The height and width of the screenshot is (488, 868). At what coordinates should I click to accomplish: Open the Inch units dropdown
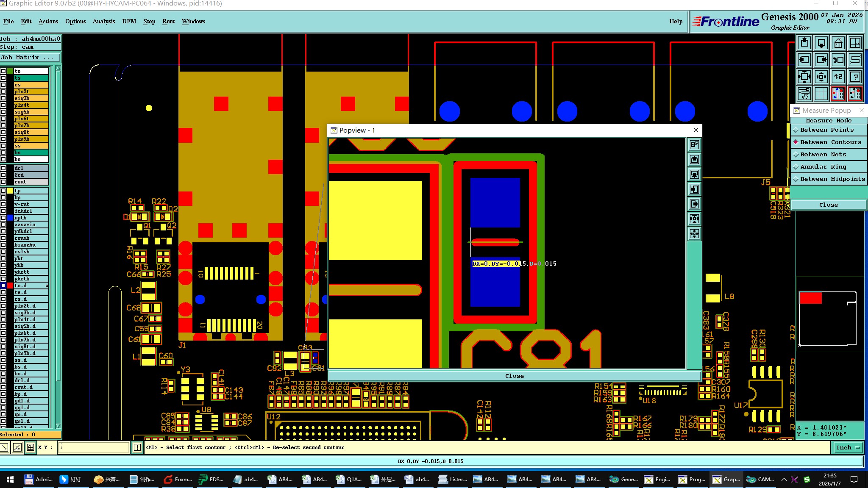click(x=847, y=447)
